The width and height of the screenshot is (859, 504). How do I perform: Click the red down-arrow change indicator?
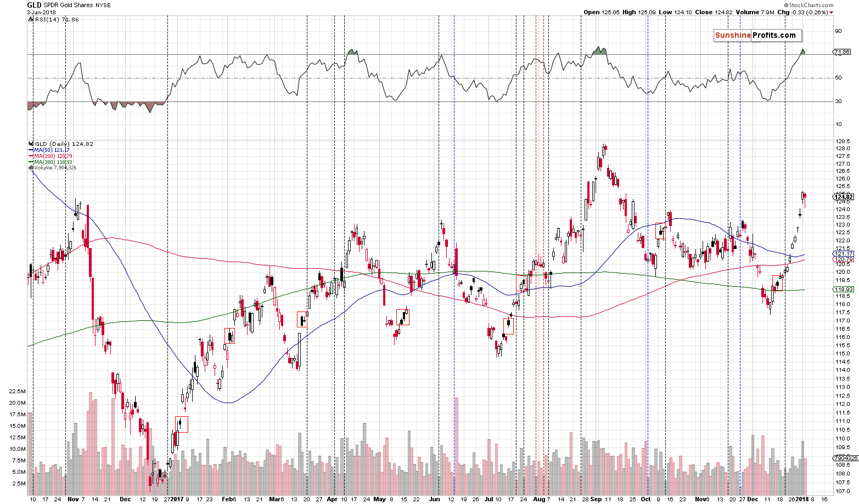pos(831,12)
